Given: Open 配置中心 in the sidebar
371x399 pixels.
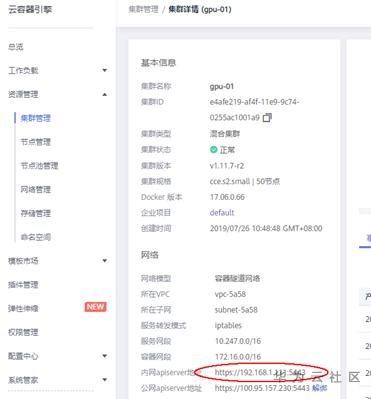Looking at the screenshot, I should tap(23, 356).
